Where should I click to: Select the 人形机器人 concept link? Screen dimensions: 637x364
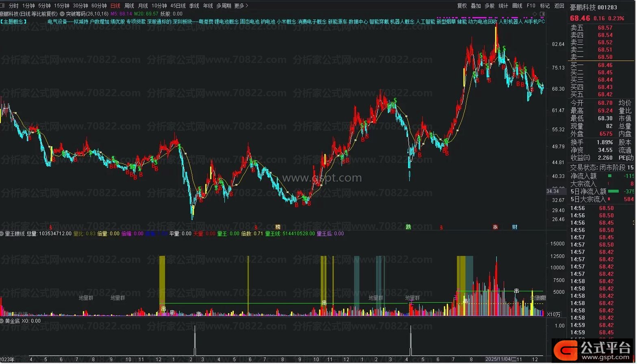[x=511, y=22]
